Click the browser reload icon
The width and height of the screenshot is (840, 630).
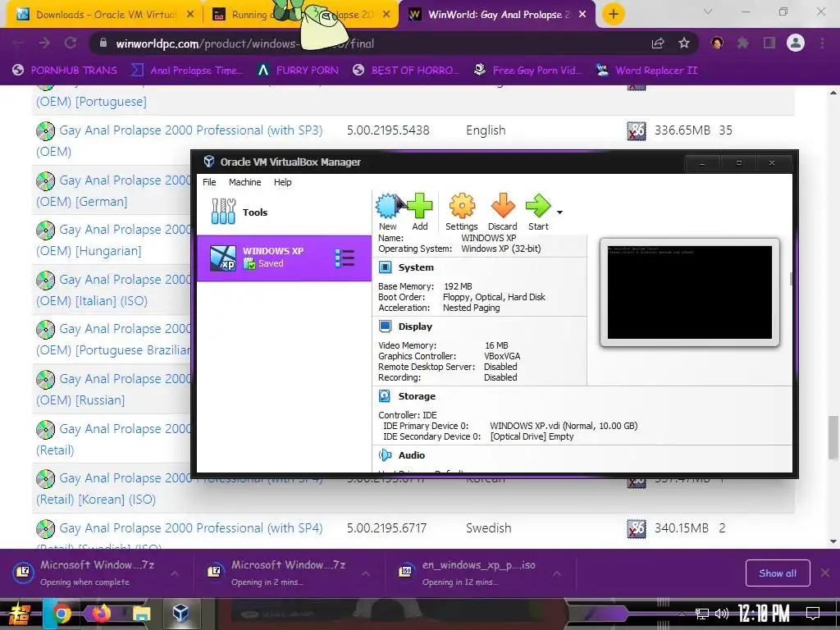coord(71,43)
